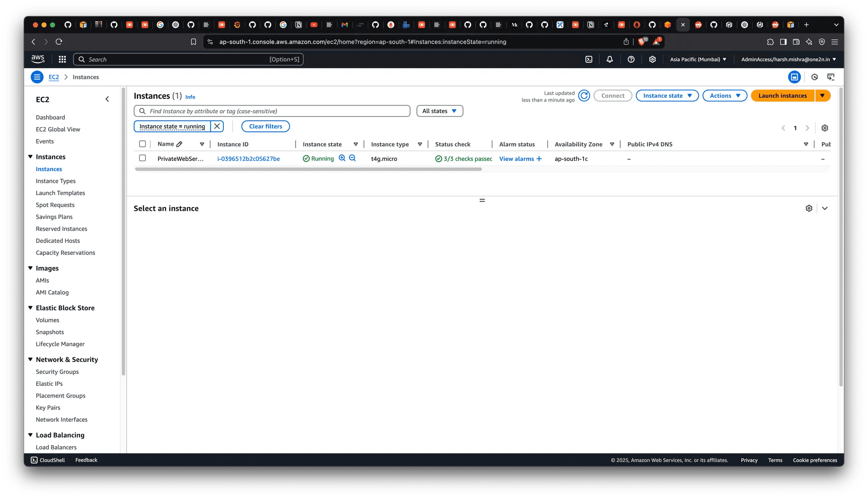
Task: Click the sidebar vertical scrollbar
Action: pyautogui.click(x=123, y=232)
